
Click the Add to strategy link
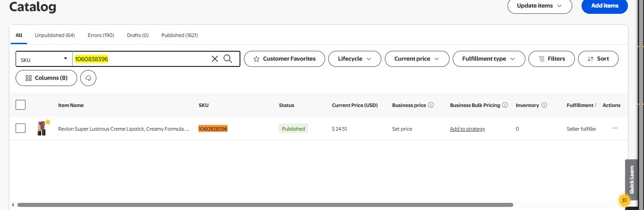tap(467, 129)
